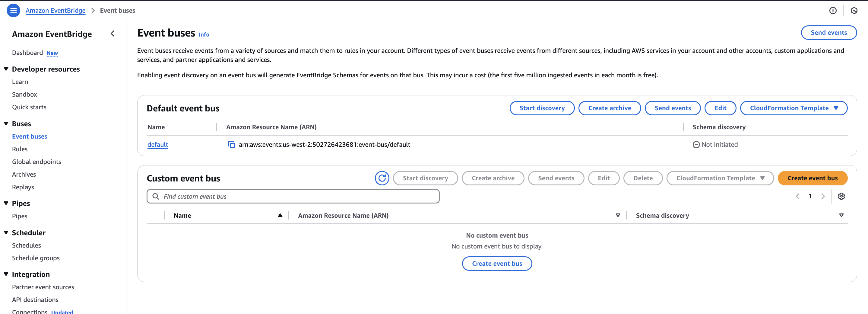Screen dimensions: 868x314
Task: Sort by Schema discovery column arrow
Action: [x=841, y=216]
